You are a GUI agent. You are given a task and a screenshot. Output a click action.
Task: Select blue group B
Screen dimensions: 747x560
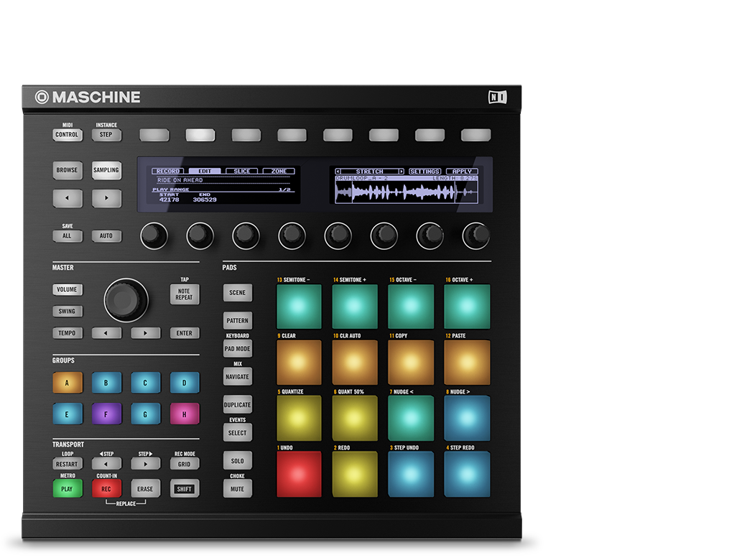(x=106, y=383)
